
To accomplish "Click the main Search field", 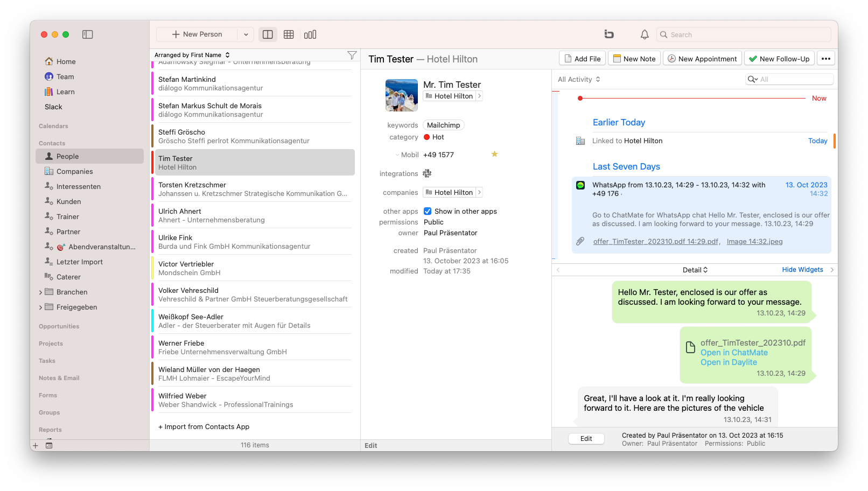I will [x=744, y=34].
